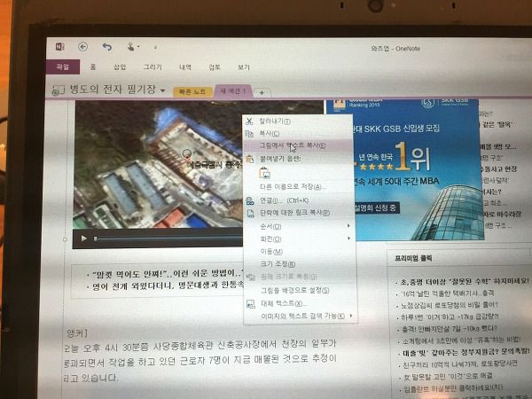Click the scissors icon next to 잘라내기
This screenshot has width=532, height=399.
[x=250, y=121]
